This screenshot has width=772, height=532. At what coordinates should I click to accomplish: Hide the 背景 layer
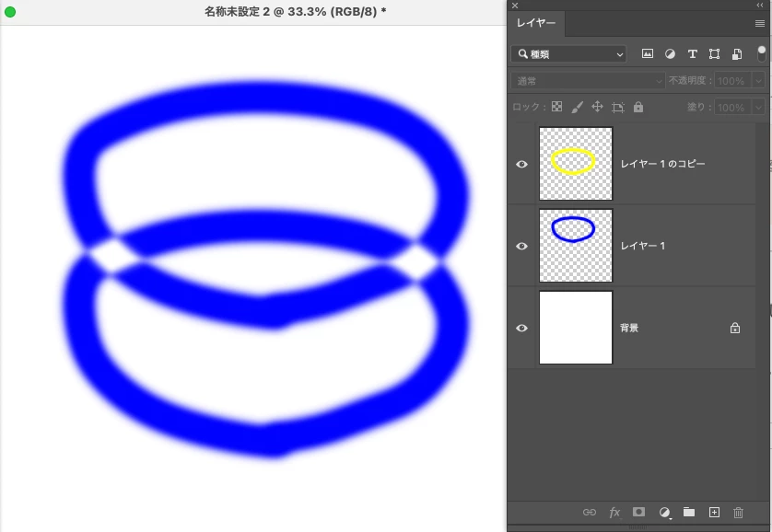pyautogui.click(x=522, y=328)
